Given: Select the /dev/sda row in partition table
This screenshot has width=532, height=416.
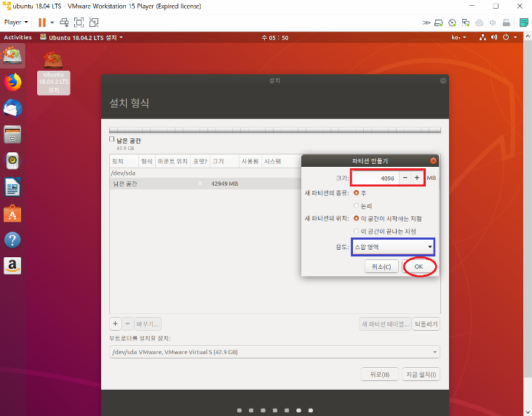Looking at the screenshot, I should 205,173.
